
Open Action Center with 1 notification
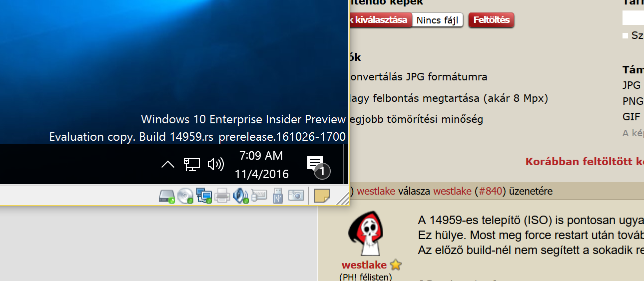click(x=318, y=167)
